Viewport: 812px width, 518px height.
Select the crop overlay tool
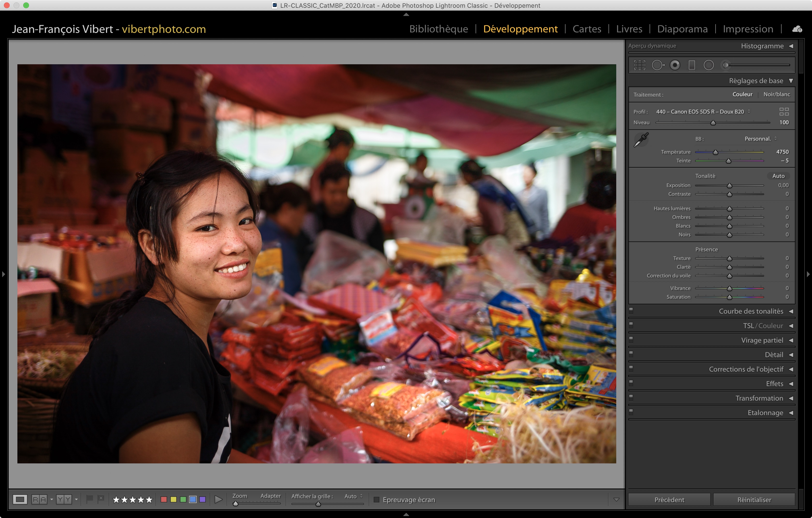click(639, 65)
